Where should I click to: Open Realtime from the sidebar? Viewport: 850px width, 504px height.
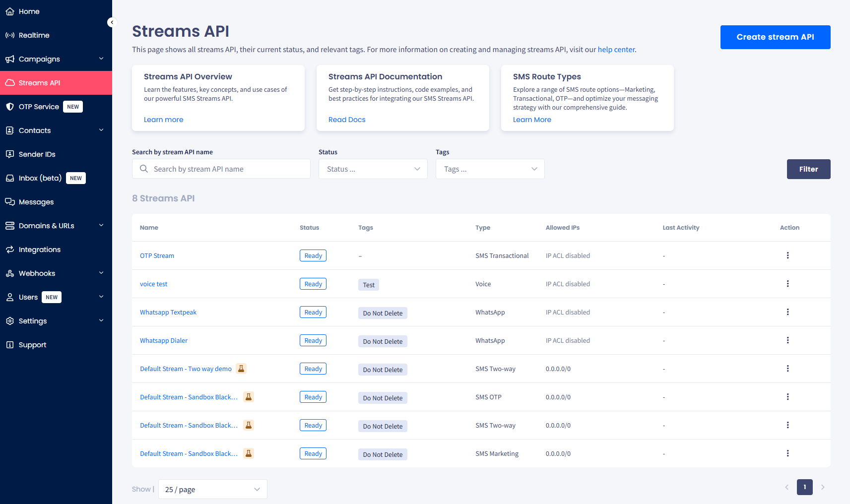(x=56, y=35)
